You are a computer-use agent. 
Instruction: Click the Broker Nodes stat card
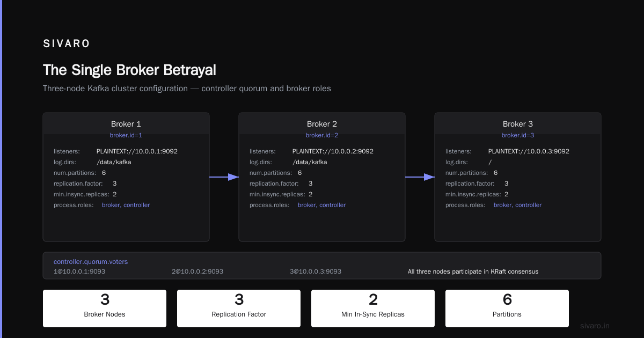coord(105,308)
